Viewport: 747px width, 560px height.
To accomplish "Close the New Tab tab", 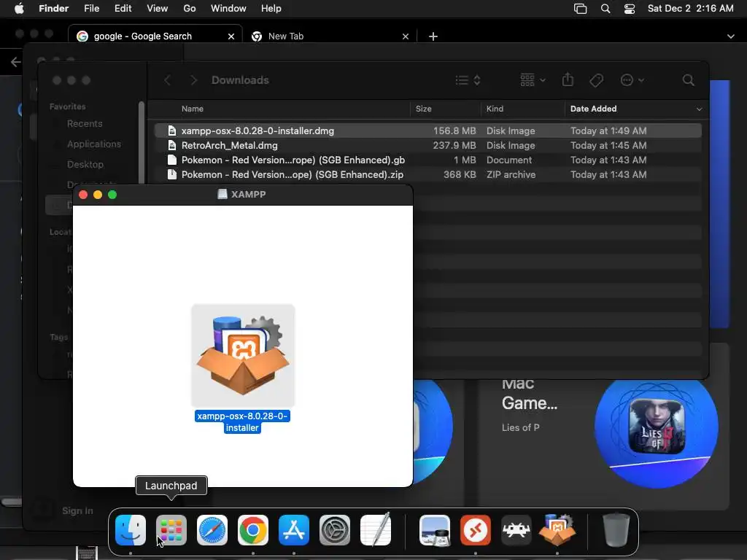I will point(406,36).
